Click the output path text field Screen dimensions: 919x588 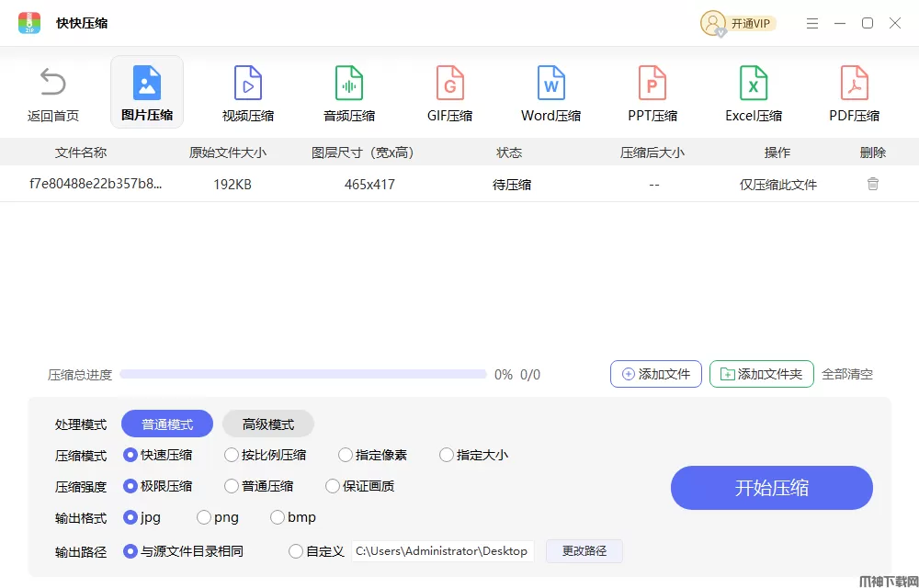442,551
